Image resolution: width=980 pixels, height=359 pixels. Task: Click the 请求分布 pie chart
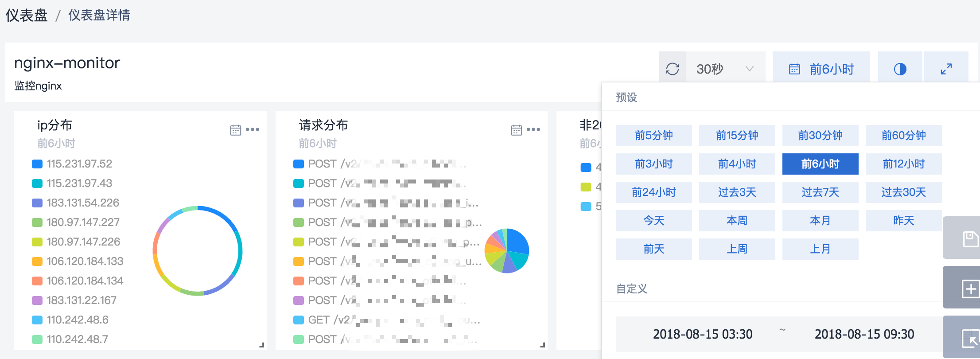pyautogui.click(x=507, y=251)
